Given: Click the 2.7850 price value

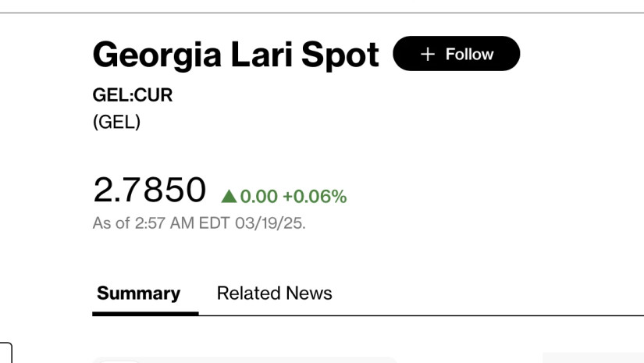Looking at the screenshot, I should (150, 190).
